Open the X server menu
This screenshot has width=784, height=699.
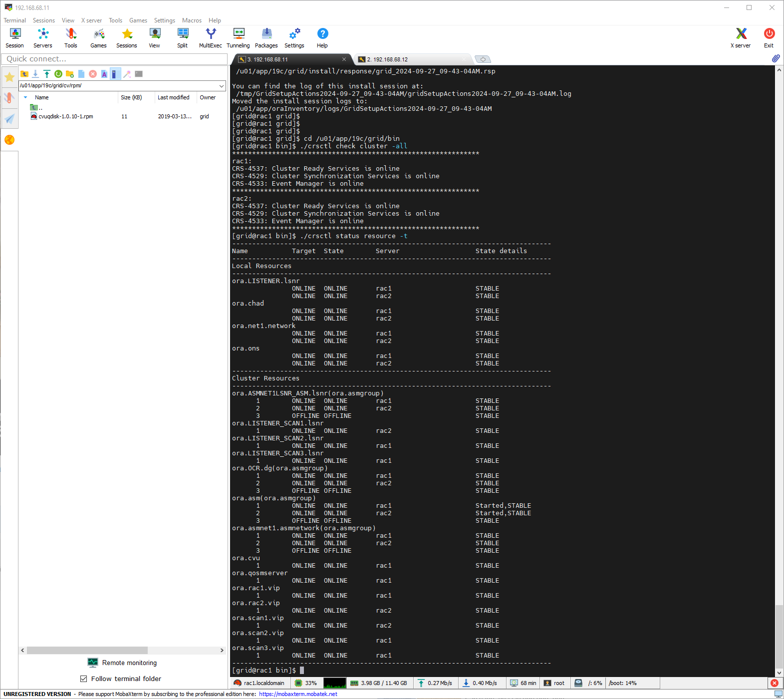coord(91,20)
